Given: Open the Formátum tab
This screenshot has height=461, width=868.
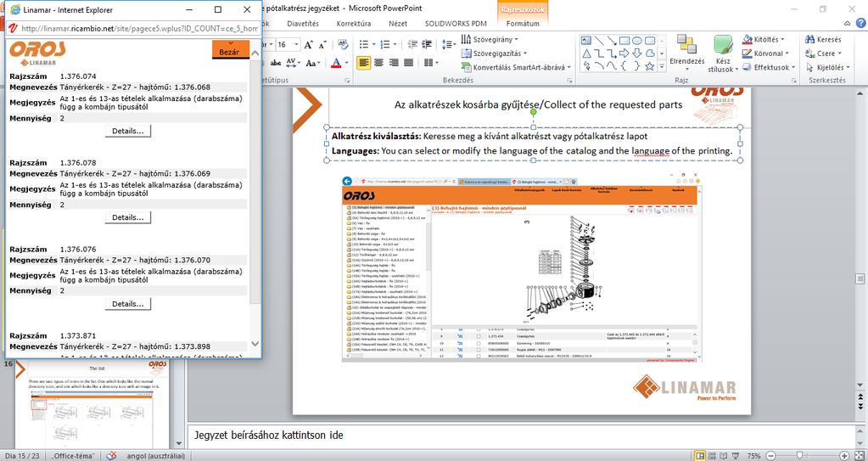Looking at the screenshot, I should (x=523, y=23).
